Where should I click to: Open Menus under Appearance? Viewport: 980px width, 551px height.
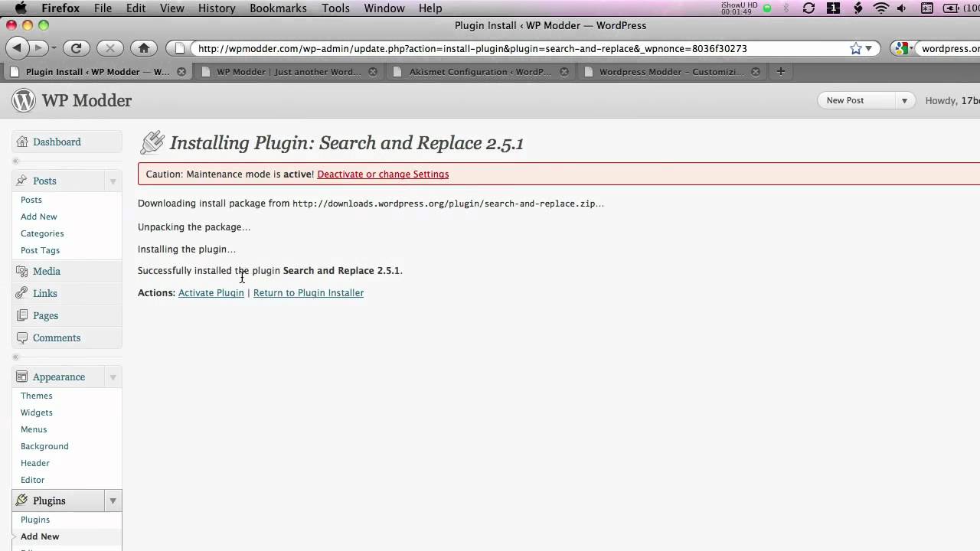point(34,429)
